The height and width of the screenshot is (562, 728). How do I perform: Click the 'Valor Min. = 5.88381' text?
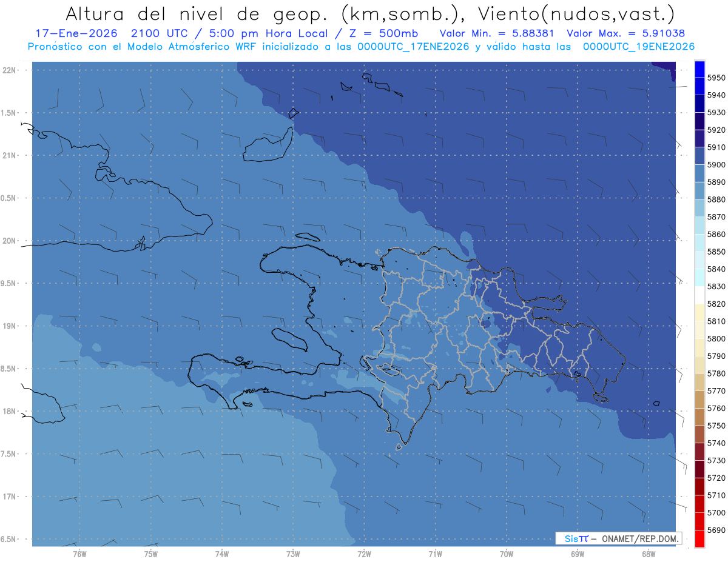pyautogui.click(x=498, y=33)
